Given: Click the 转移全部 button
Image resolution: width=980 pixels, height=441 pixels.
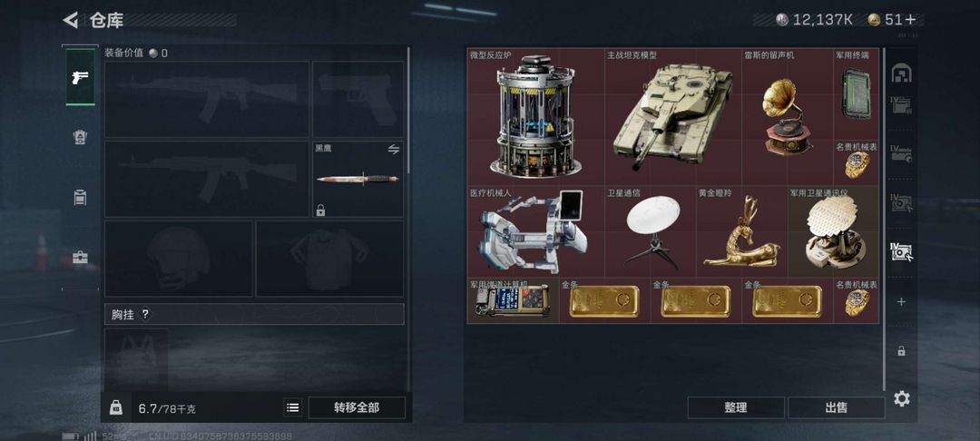Looking at the screenshot, I should (357, 408).
